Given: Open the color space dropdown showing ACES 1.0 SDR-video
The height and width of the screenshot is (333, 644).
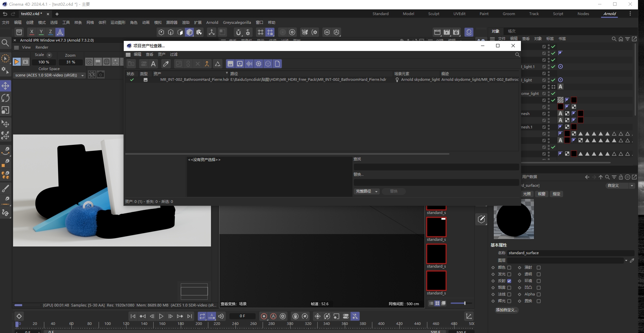Looking at the screenshot, I should (83, 75).
